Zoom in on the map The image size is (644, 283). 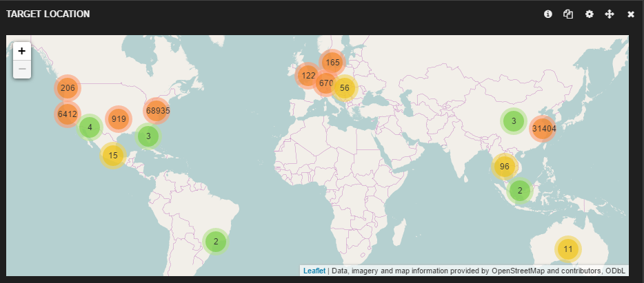pos(22,51)
